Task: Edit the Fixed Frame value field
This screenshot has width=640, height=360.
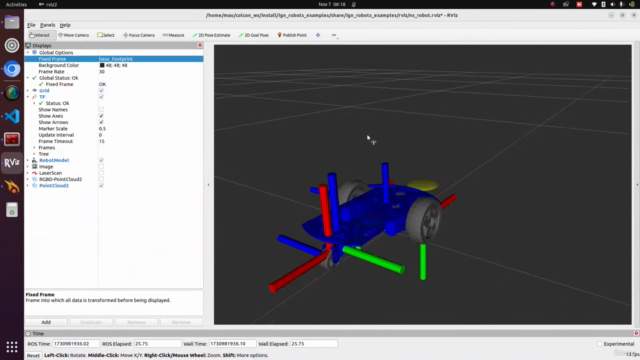Action: [x=150, y=59]
